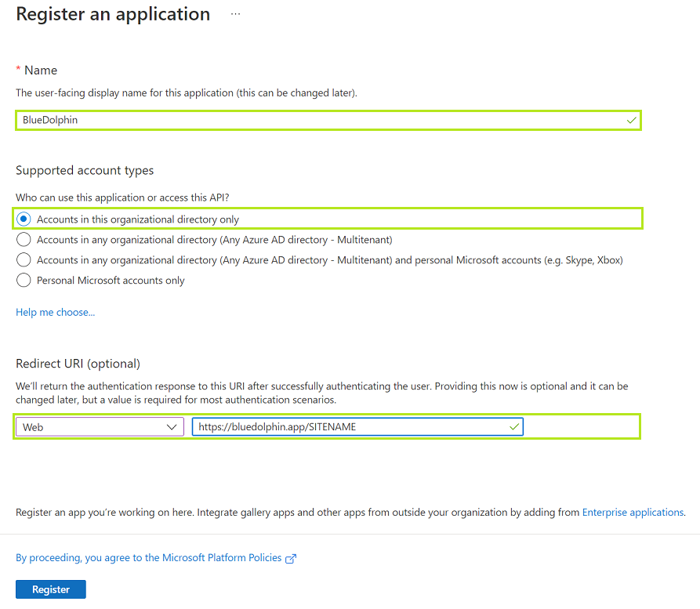Viewport: 700px width, 609px height.
Task: Click the Register button
Action: tap(50, 589)
